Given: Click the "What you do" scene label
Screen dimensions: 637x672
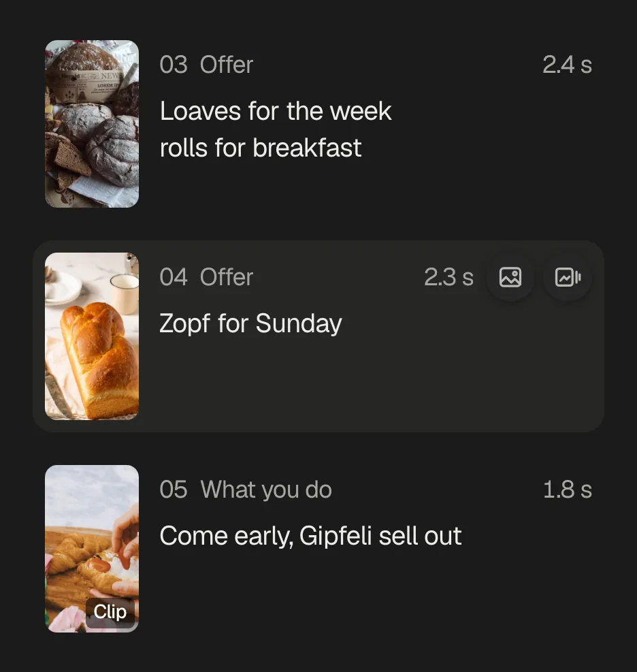Looking at the screenshot, I should pyautogui.click(x=266, y=490).
